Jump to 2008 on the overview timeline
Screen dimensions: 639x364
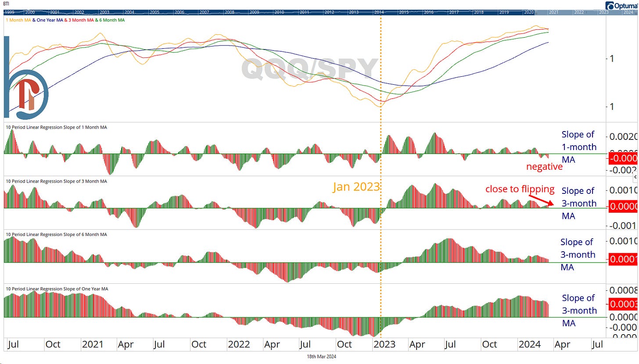[230, 12]
